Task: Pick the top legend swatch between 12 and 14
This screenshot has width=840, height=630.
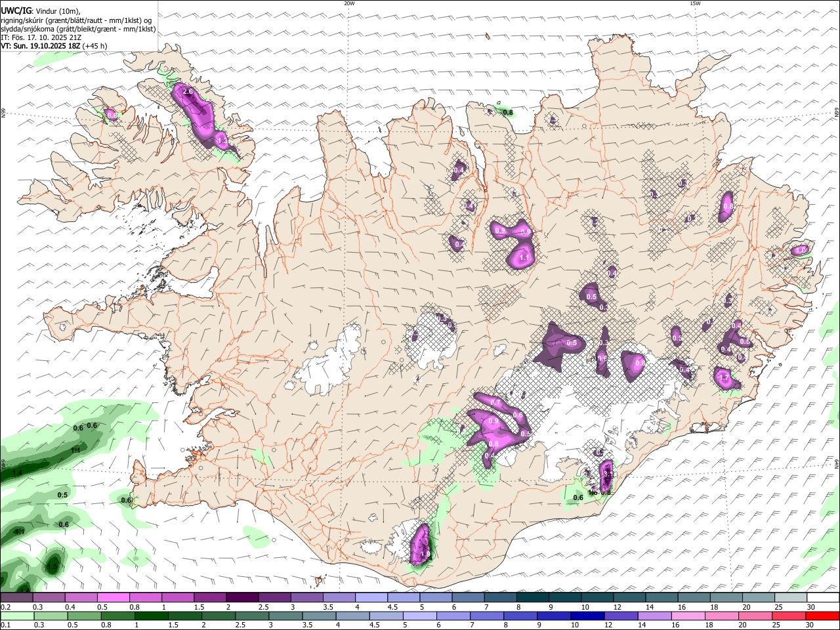Action: (629, 598)
